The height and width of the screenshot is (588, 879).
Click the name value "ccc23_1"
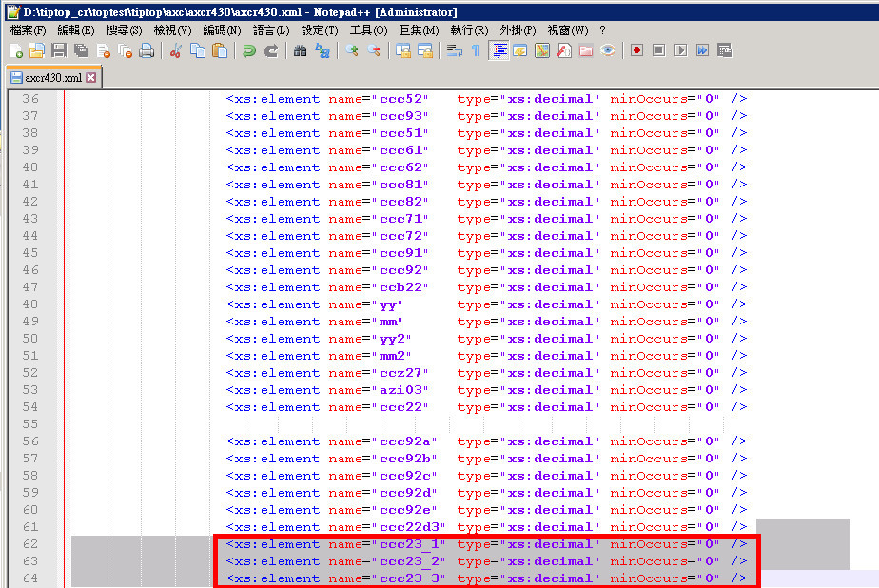pyautogui.click(x=409, y=544)
